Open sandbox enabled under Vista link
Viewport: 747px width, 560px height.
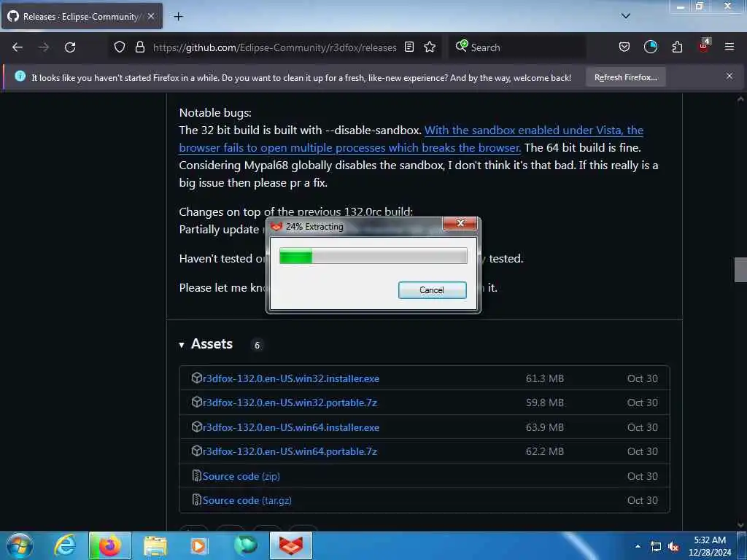[x=411, y=139]
